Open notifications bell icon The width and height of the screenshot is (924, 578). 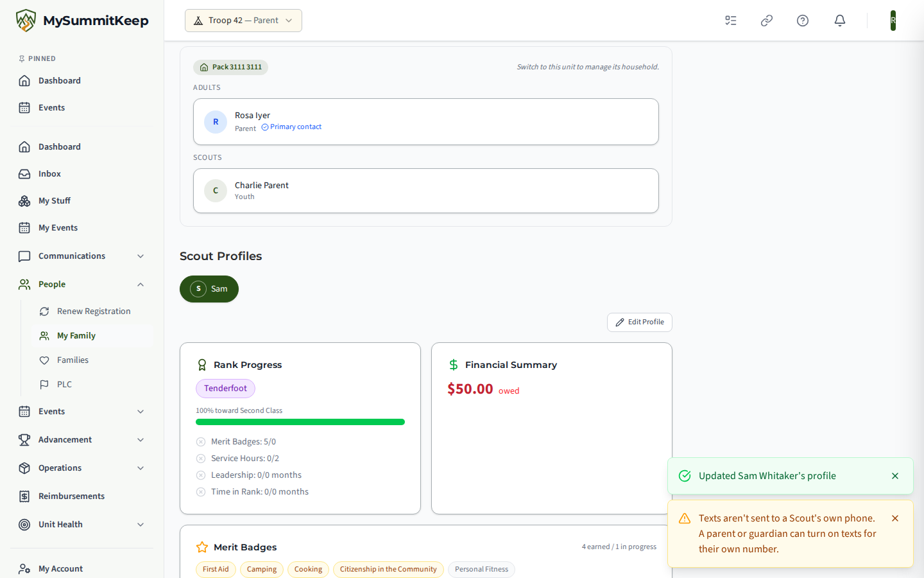coord(840,21)
